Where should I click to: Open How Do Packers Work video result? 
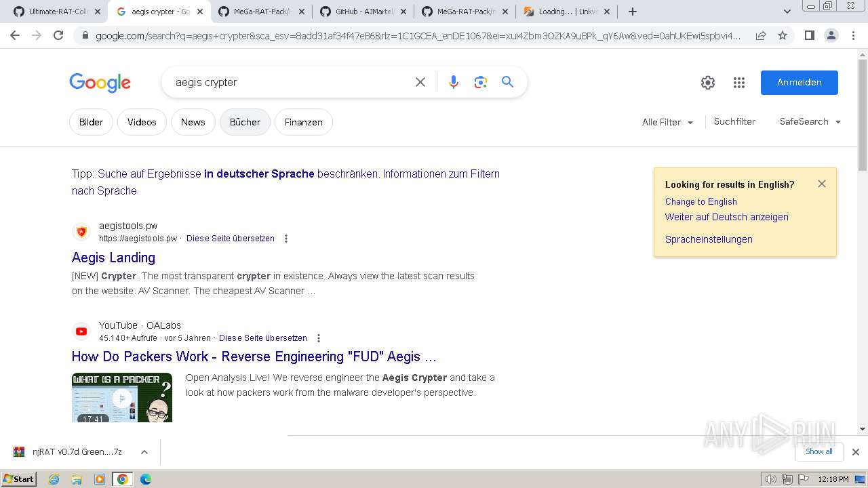tap(254, 357)
